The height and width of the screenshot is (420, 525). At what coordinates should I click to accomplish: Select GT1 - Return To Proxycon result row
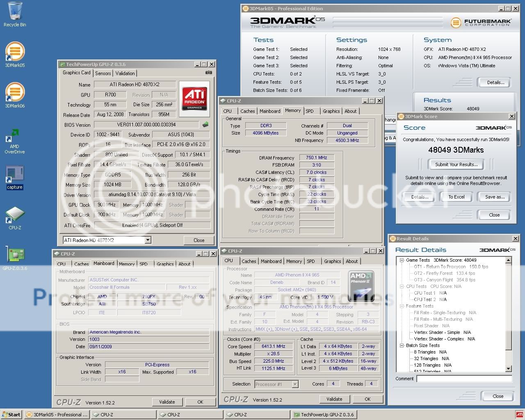tap(451, 267)
